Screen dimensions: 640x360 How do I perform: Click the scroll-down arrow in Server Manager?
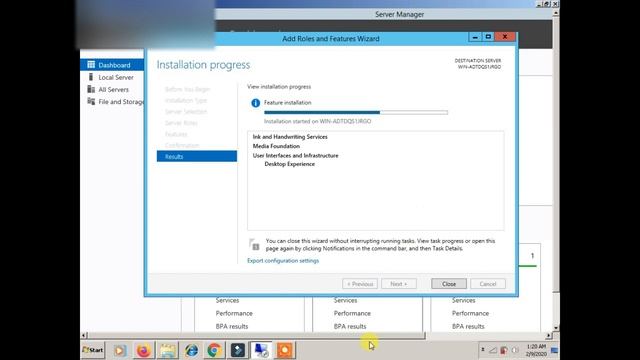point(556,328)
